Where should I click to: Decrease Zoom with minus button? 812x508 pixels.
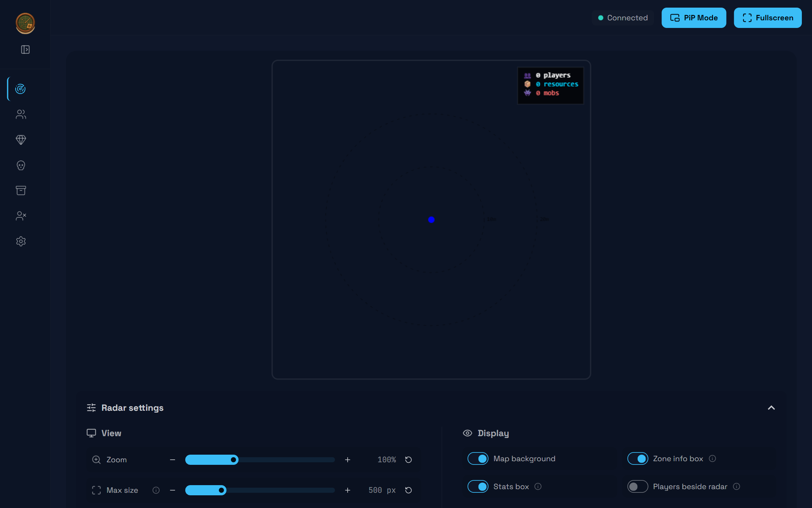click(x=173, y=460)
